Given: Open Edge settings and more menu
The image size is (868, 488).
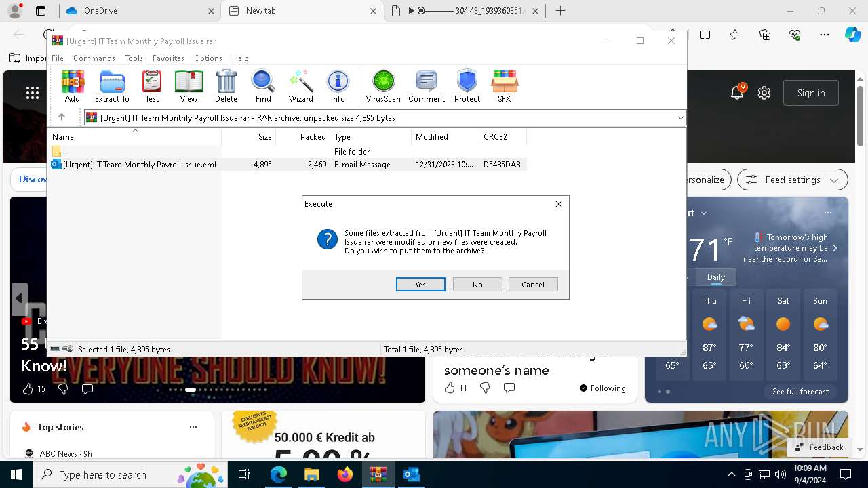Looking at the screenshot, I should click(825, 35).
